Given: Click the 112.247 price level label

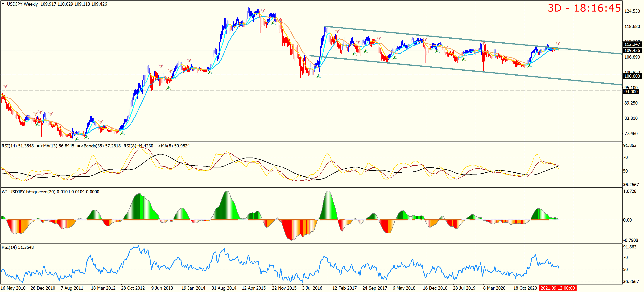Looking at the screenshot, I should coord(632,44).
